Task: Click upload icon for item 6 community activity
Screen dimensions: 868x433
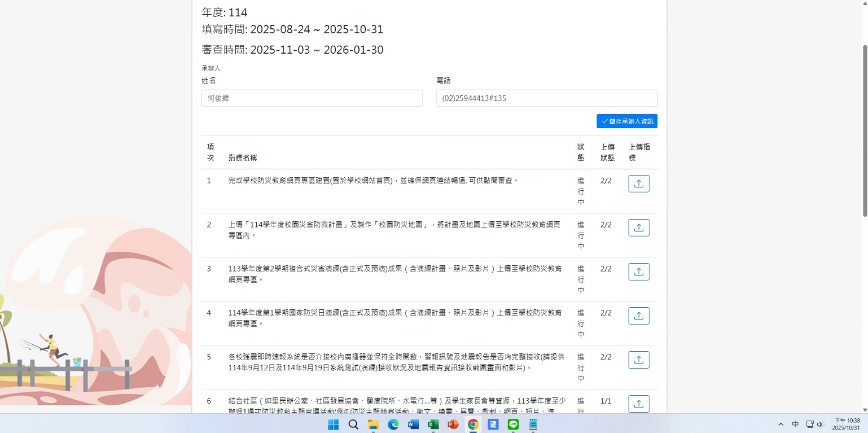Action: pos(638,403)
